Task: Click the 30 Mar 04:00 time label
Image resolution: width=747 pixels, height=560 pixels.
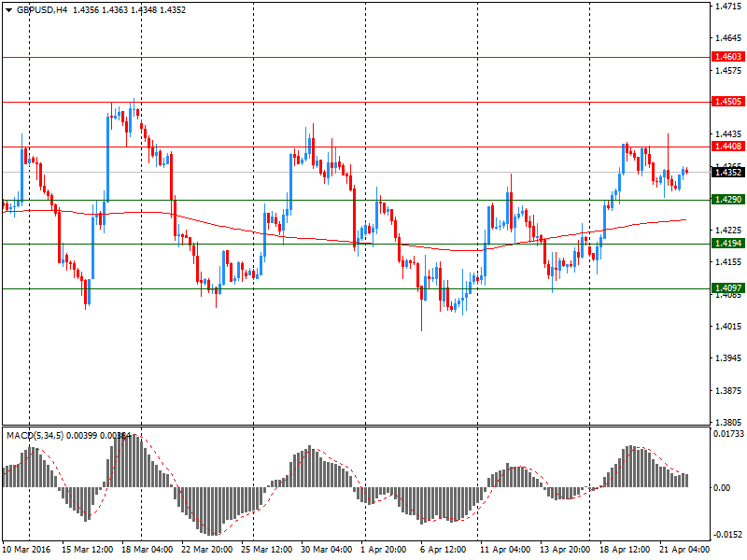Action: coord(326,550)
